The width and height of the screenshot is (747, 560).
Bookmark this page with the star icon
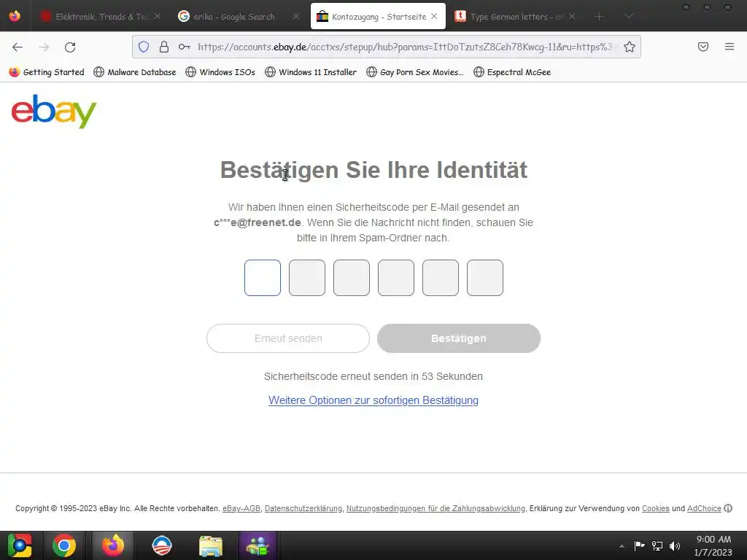click(x=630, y=47)
